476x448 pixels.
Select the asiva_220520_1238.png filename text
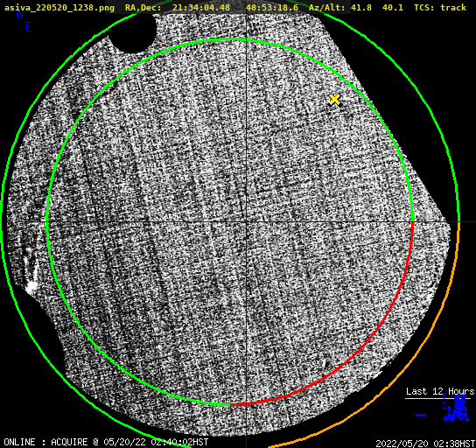59,7
